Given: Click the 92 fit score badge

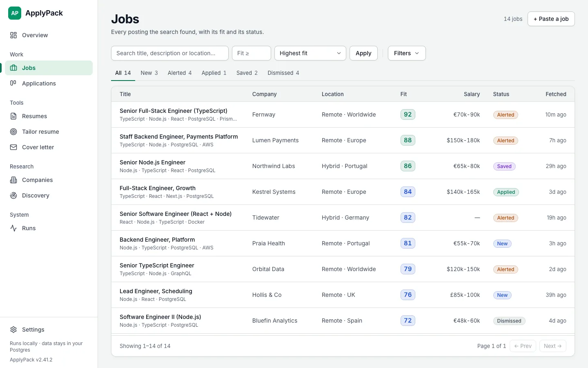Looking at the screenshot, I should pyautogui.click(x=408, y=114).
